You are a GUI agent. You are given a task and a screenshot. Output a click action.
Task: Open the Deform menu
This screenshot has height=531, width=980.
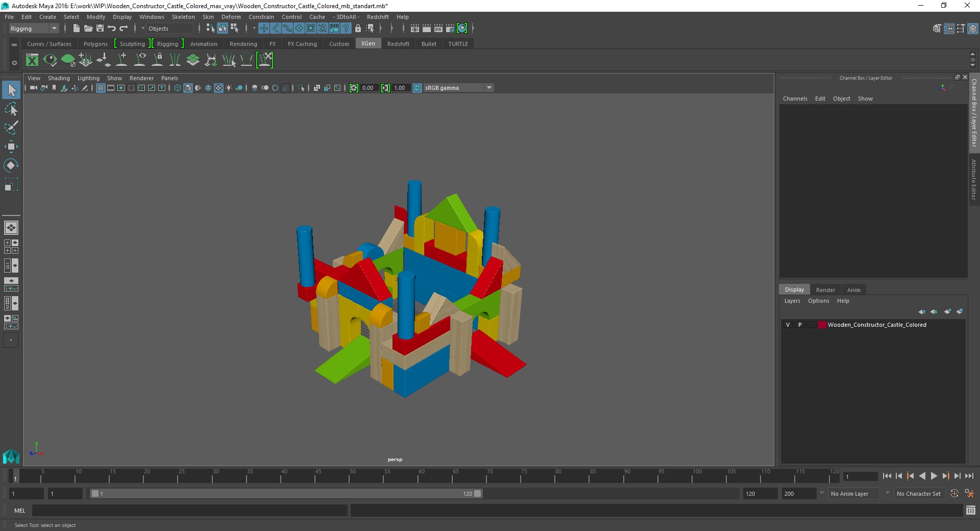coord(231,17)
